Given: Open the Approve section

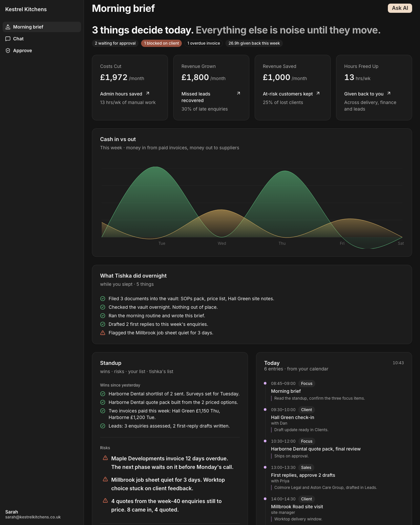Looking at the screenshot, I should [42, 51].
